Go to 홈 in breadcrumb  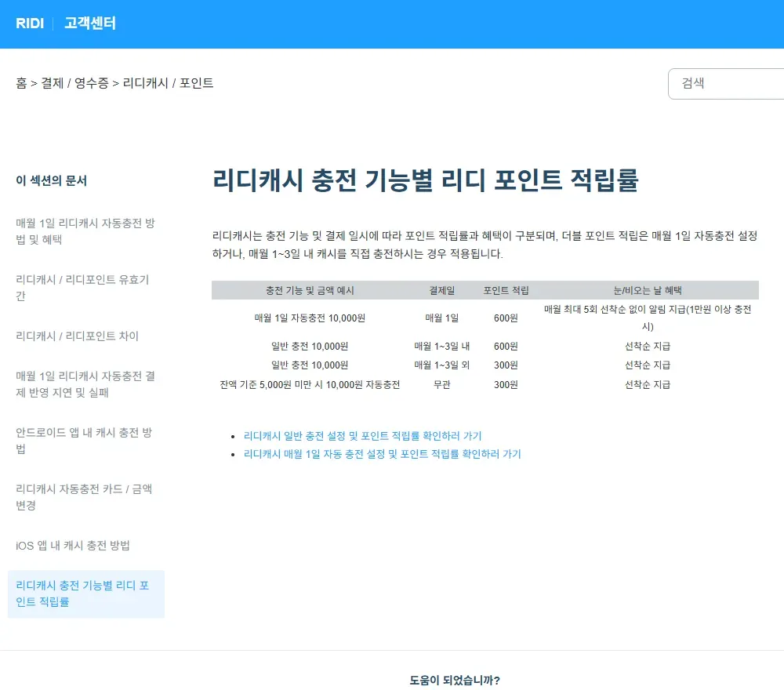(x=21, y=83)
